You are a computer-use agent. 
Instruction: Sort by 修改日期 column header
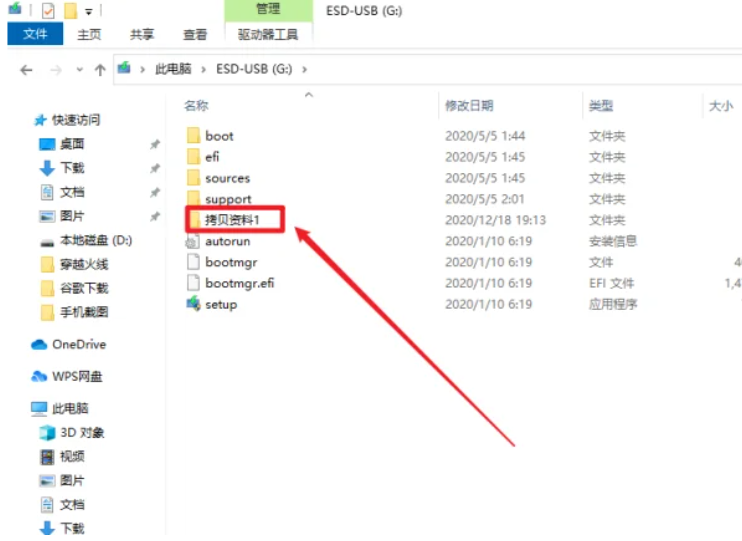pyautogui.click(x=469, y=105)
